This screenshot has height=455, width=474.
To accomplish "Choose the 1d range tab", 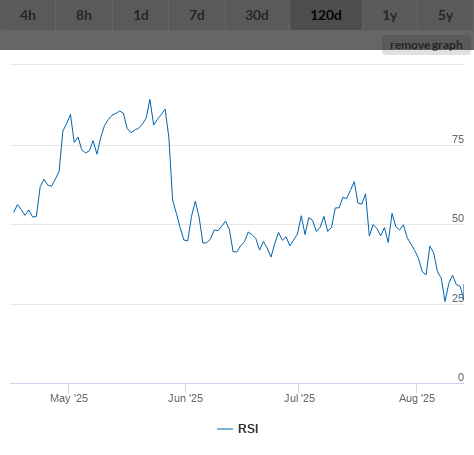I will click(141, 15).
